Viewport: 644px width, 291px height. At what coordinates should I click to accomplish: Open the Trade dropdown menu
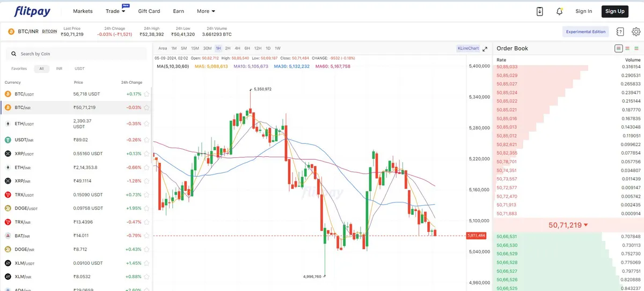[x=115, y=11]
